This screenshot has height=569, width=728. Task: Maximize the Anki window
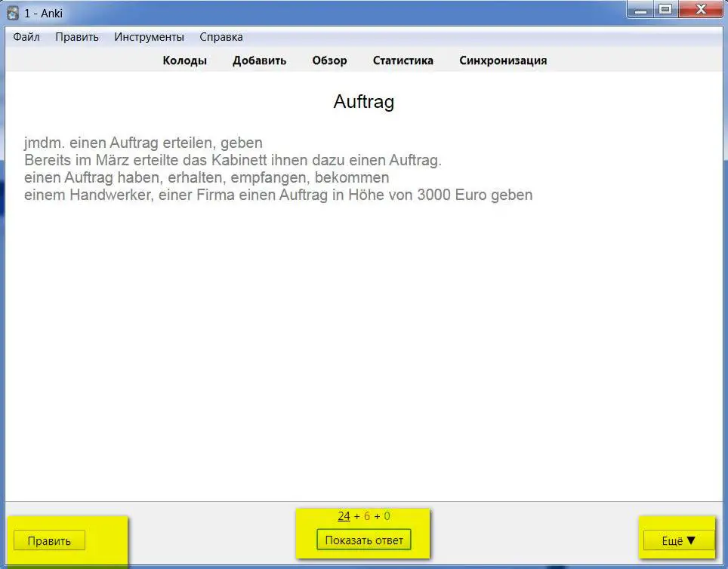click(665, 9)
